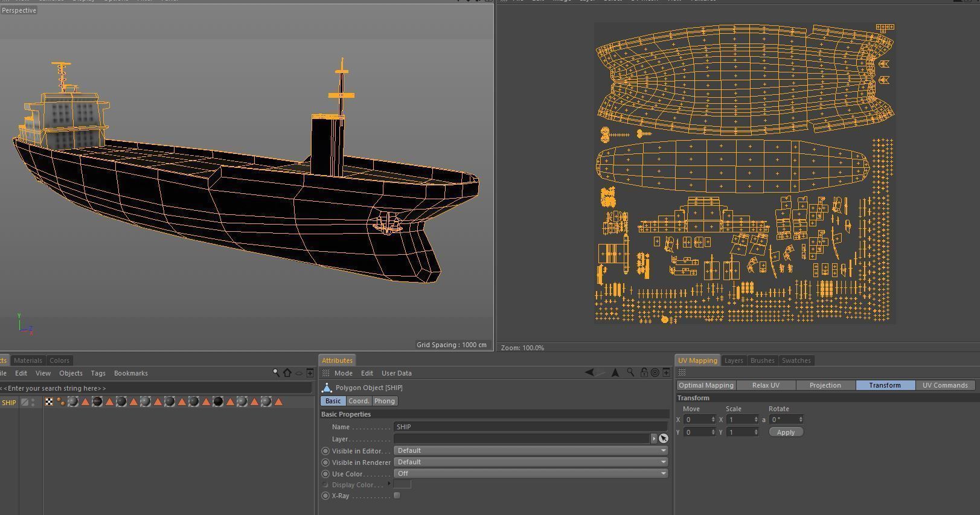Click the Zoom: 100.0% status text
This screenshot has width=980, height=515.
click(522, 348)
